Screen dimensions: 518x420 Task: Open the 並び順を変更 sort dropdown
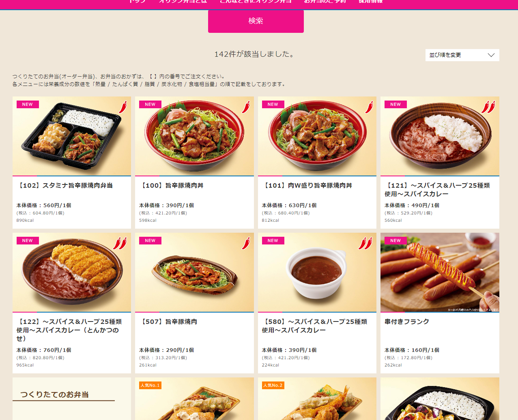(462, 55)
